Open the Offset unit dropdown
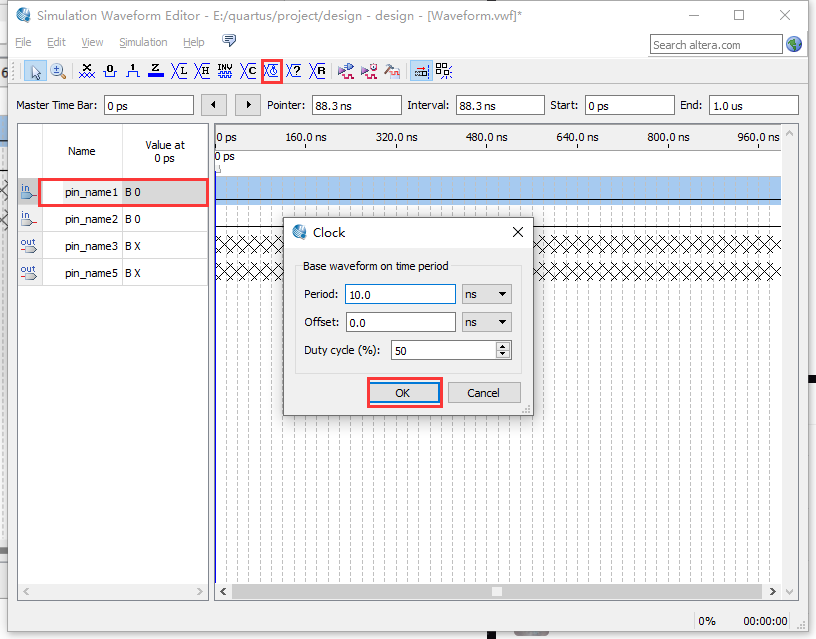Image resolution: width=816 pixels, height=639 pixels. pyautogui.click(x=487, y=322)
